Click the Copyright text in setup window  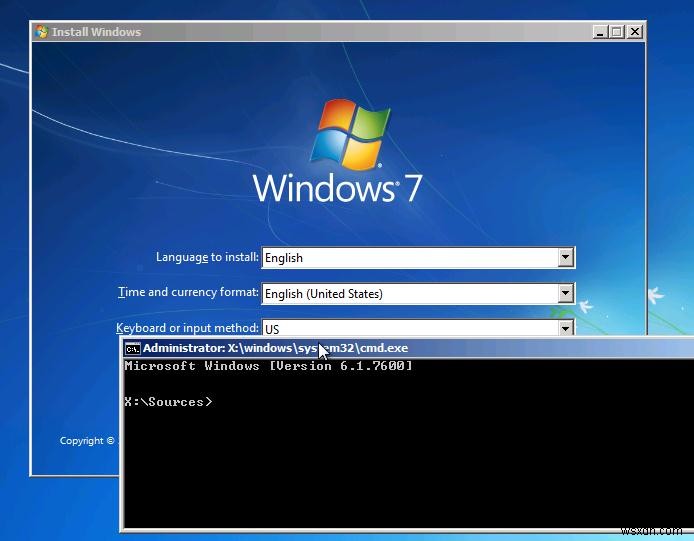coord(89,441)
